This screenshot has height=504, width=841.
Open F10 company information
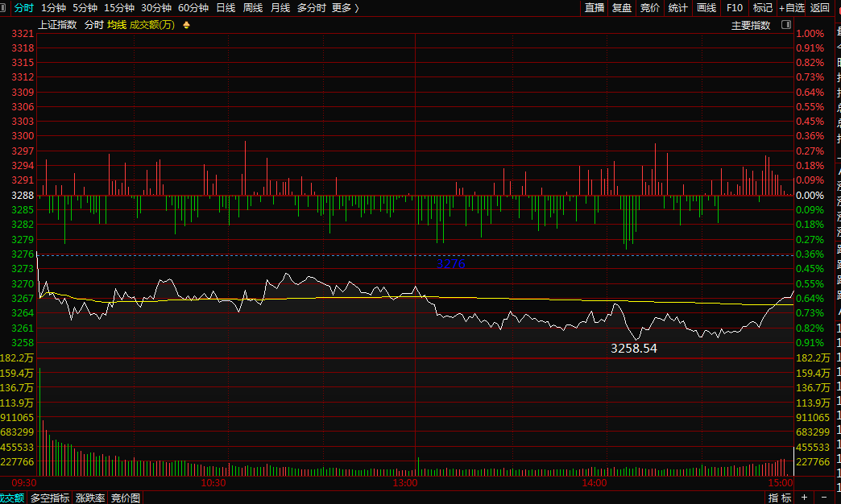tap(734, 8)
